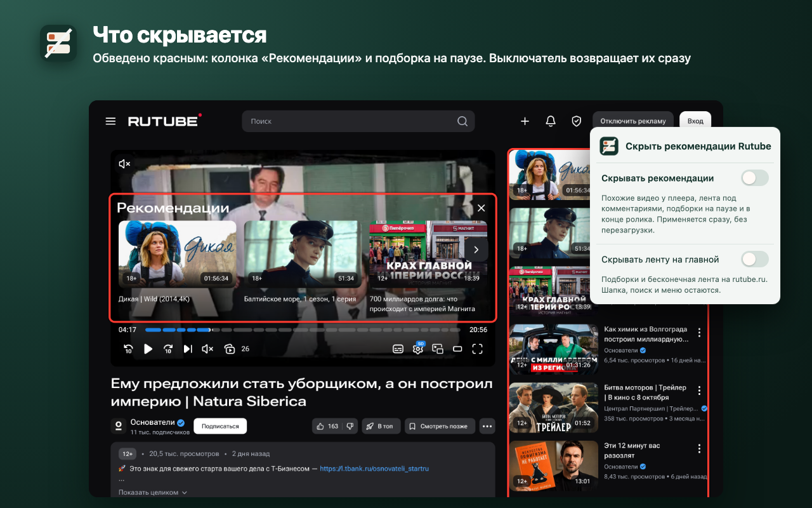Image resolution: width=812 pixels, height=508 pixels.
Task: Save video with "Смотреть позже"
Action: [x=440, y=426]
